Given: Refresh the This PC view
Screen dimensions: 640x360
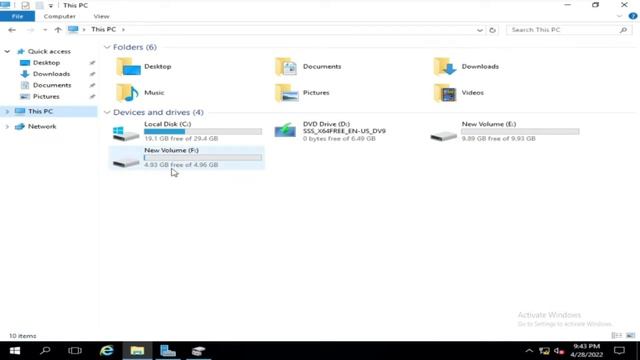Looking at the screenshot, I should click(493, 30).
